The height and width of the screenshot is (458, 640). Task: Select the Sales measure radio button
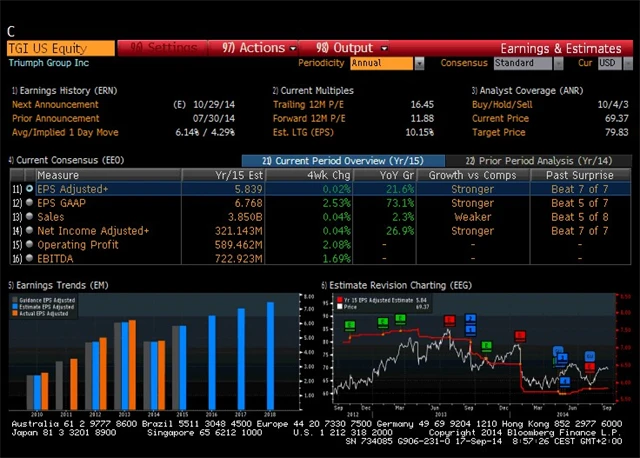click(30, 217)
